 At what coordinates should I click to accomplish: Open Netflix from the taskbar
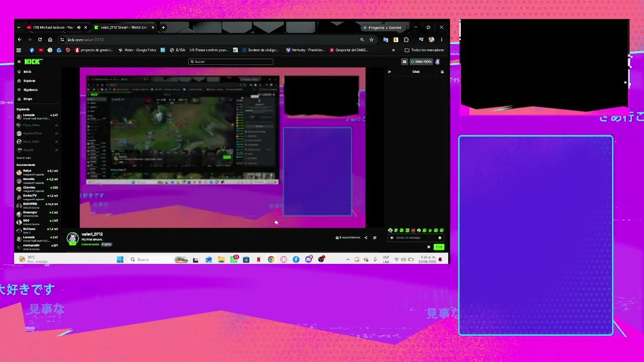259,259
